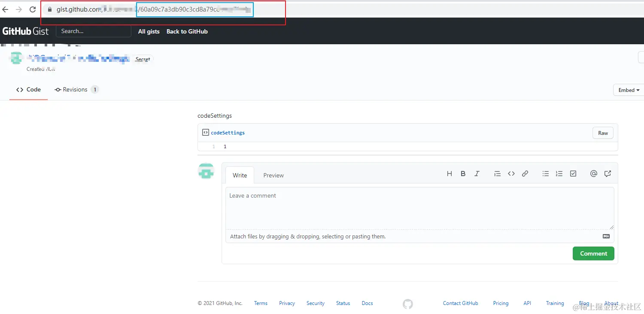Select the Write tab
The width and height of the screenshot is (644, 314).
click(x=240, y=175)
